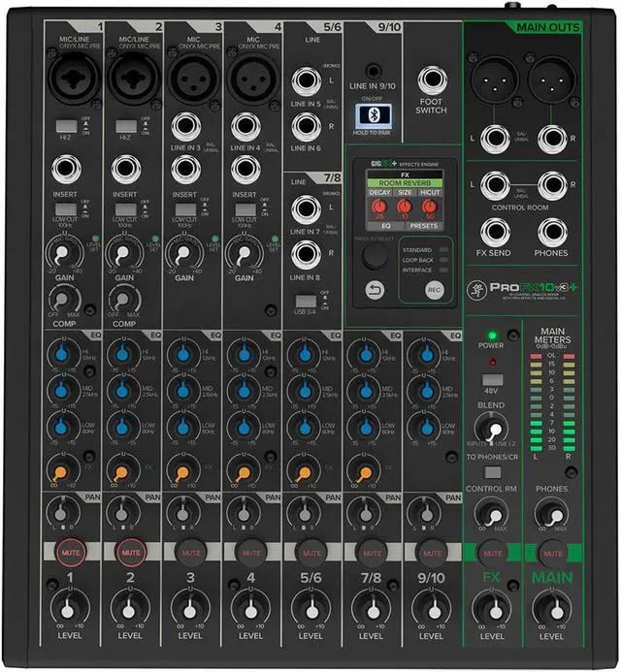Image resolution: width=621 pixels, height=672 pixels.
Task: Mute the FX return
Action: pyautogui.click(x=492, y=554)
